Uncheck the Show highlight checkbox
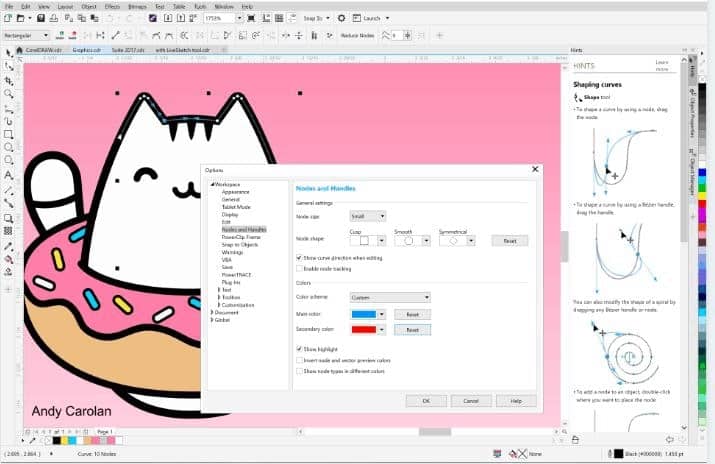715x464 pixels. tap(299, 349)
